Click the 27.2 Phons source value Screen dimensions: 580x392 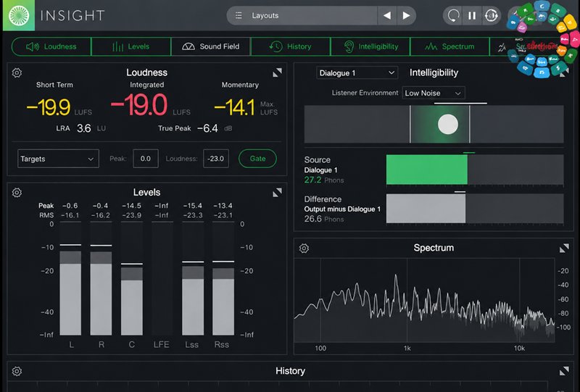pyautogui.click(x=323, y=180)
